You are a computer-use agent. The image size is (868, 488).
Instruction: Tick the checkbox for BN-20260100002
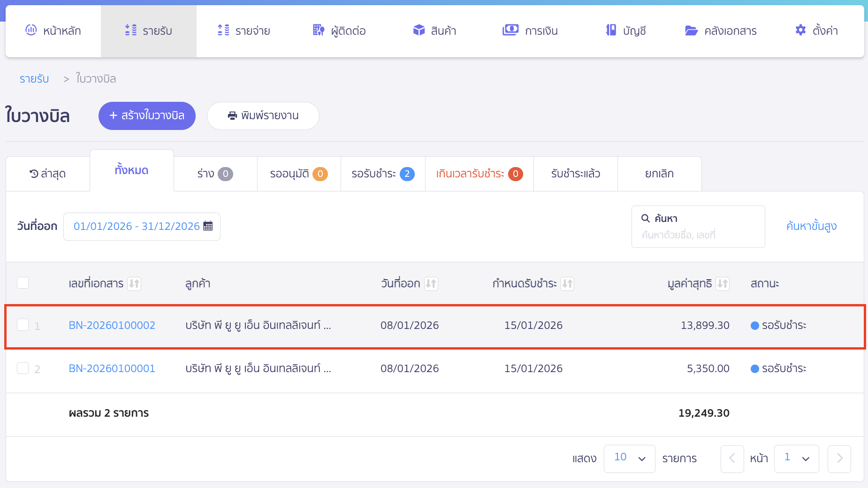(23, 325)
